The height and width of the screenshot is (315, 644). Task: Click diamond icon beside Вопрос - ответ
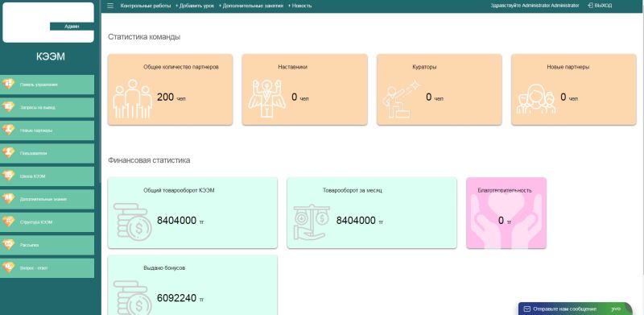(x=8, y=267)
